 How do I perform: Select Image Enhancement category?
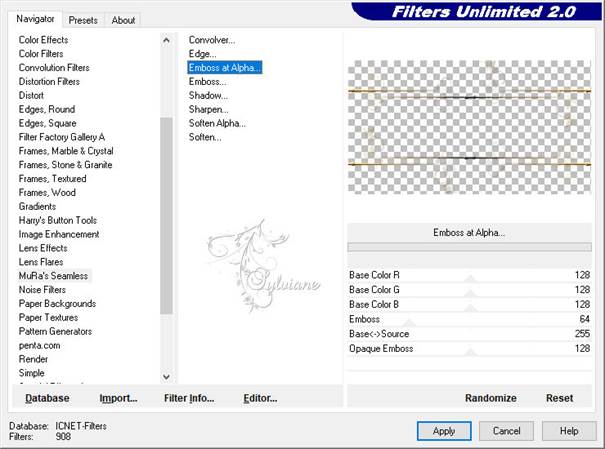(59, 234)
